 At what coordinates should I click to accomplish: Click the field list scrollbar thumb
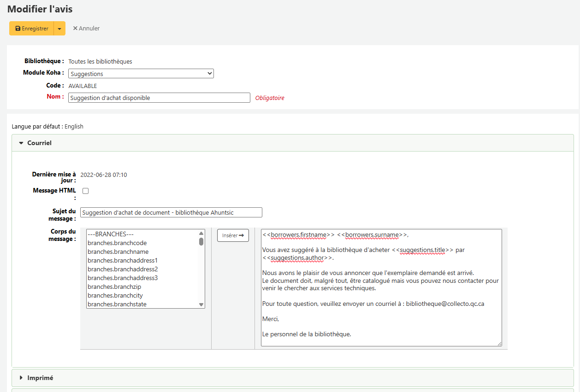[x=201, y=241]
